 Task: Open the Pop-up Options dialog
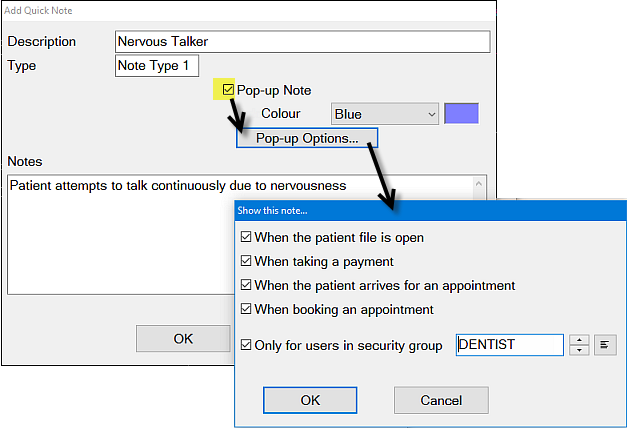click(307, 138)
